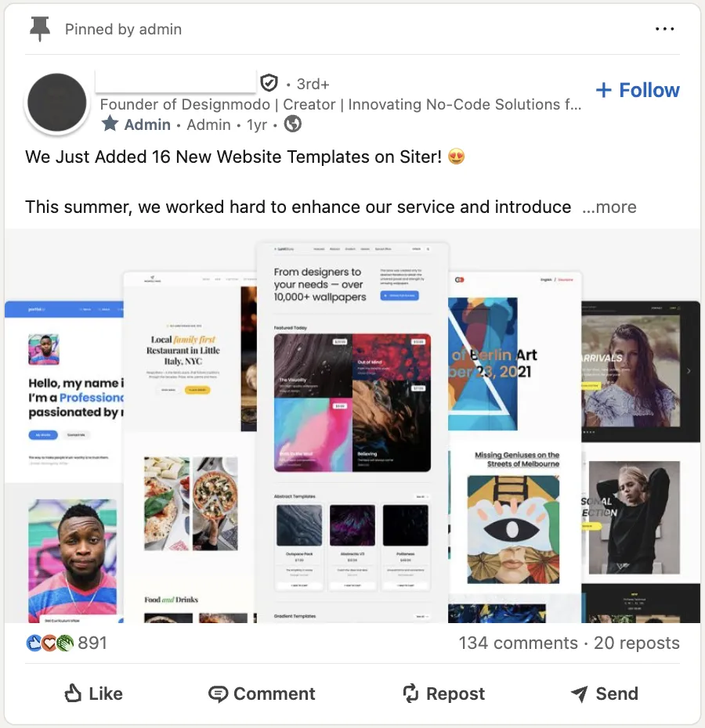Send the post via message
705x728 pixels.
coord(604,694)
